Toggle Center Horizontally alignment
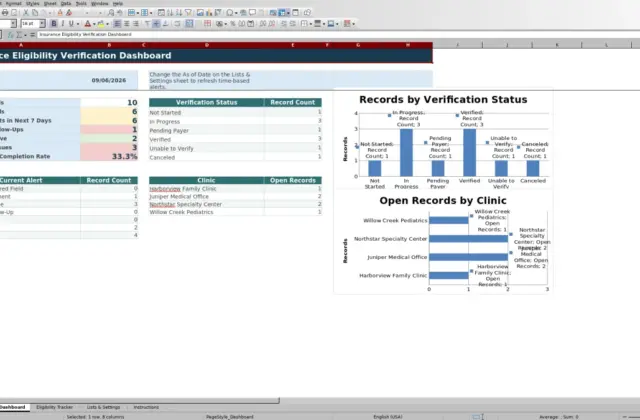 pos(127,24)
